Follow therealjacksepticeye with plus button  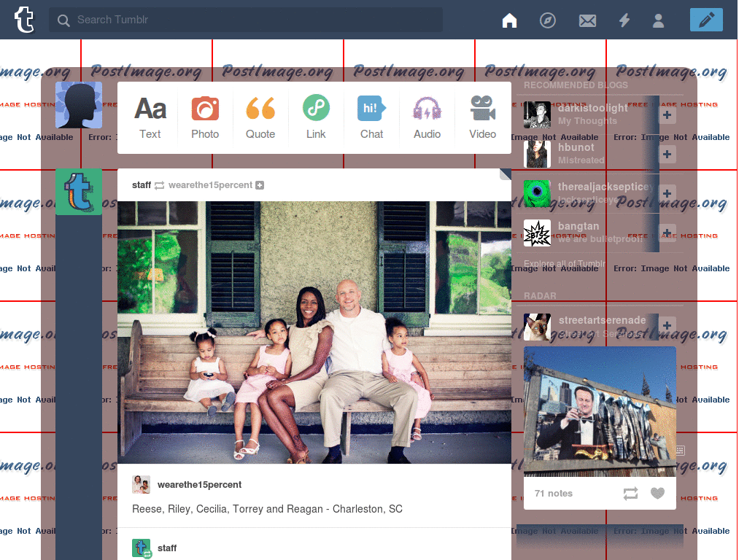667,193
